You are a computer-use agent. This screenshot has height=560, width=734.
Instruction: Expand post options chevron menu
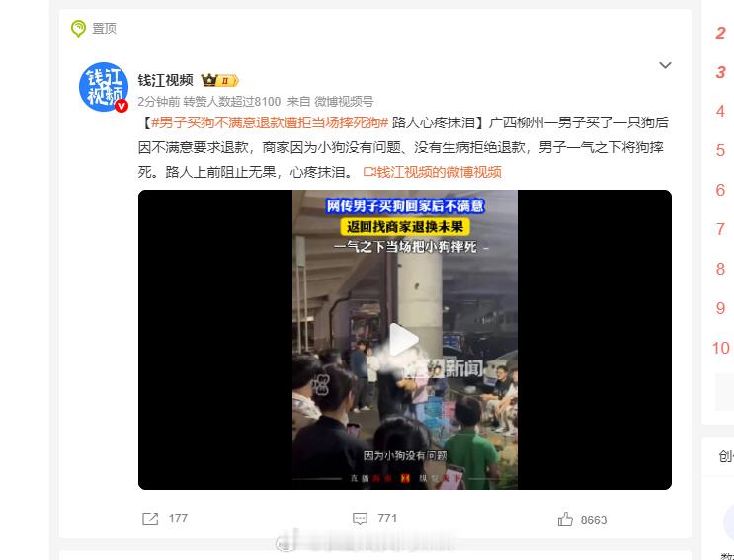pos(665,65)
